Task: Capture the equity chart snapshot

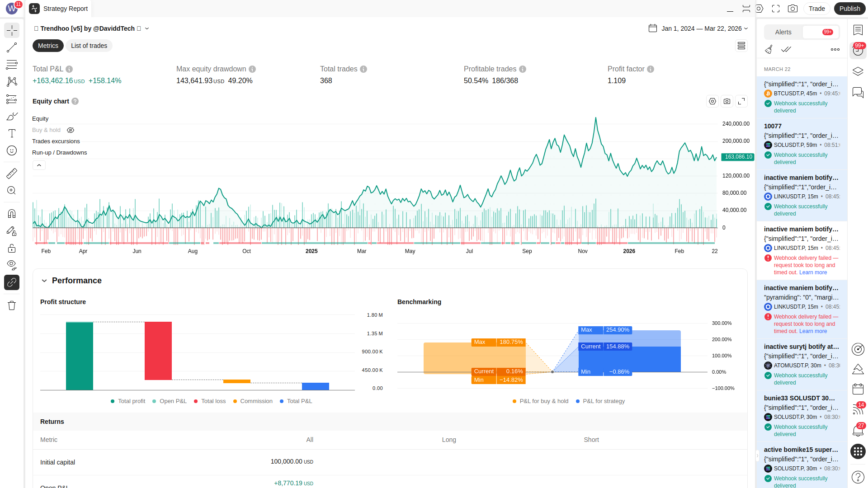Action: point(727,101)
